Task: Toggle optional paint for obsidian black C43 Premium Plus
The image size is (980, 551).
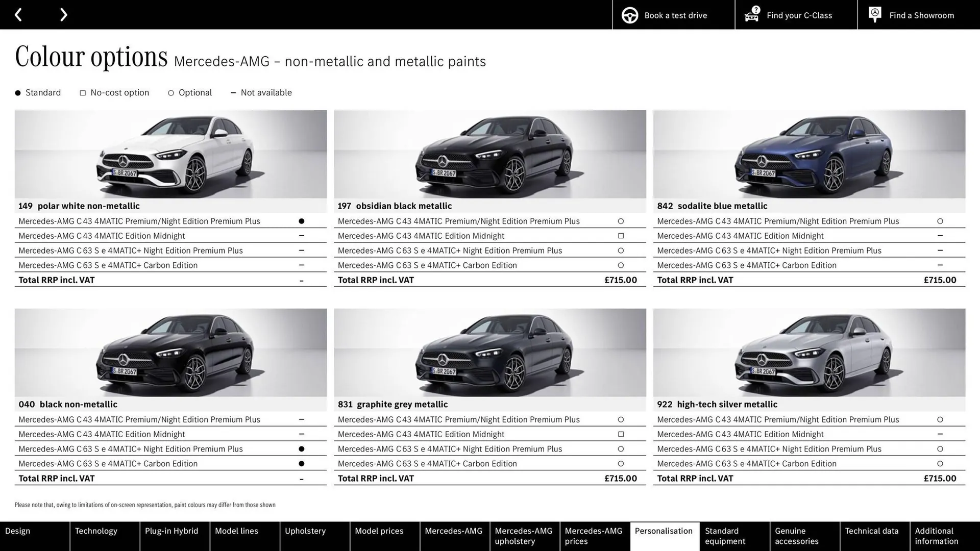Action: [621, 221]
